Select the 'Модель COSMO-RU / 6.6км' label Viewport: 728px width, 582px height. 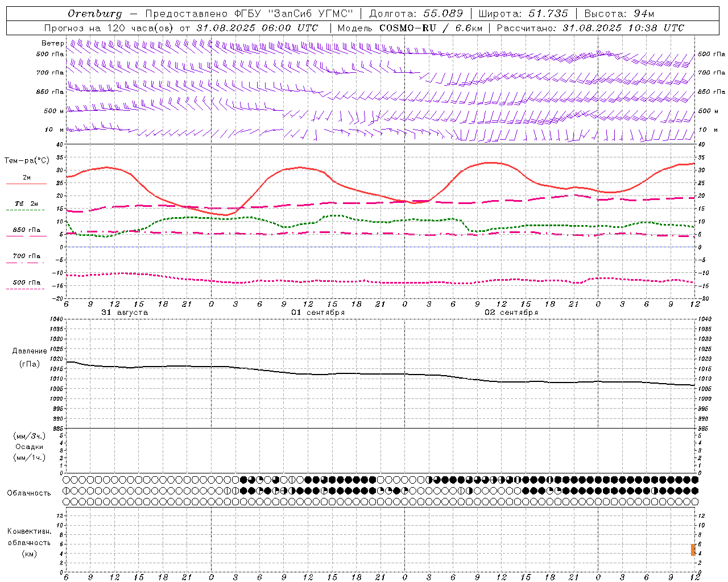pos(409,28)
